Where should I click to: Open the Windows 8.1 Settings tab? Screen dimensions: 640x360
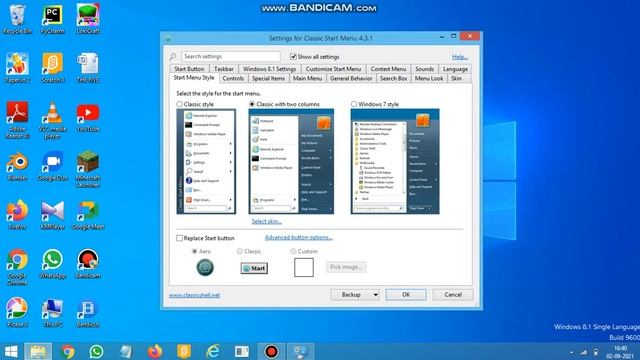tap(269, 69)
